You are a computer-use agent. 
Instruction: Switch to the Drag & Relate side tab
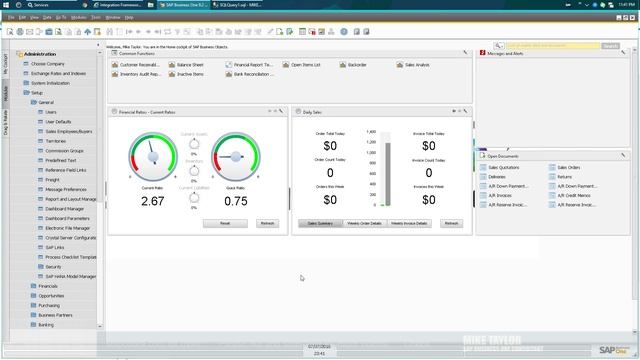point(6,122)
